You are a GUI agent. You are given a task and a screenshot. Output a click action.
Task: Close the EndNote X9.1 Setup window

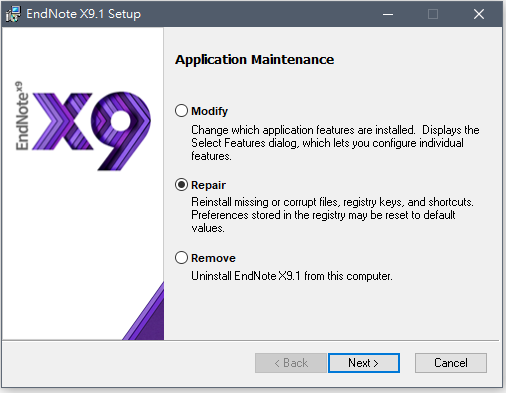pyautogui.click(x=479, y=14)
